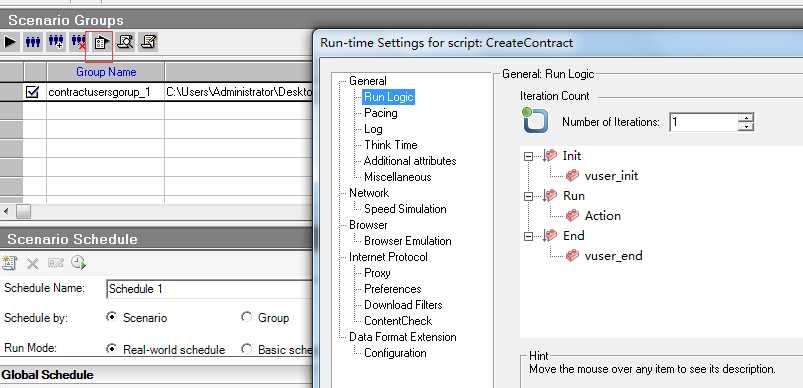Select the Internet Protocol node
The height and width of the screenshot is (388, 803).
coord(388,257)
